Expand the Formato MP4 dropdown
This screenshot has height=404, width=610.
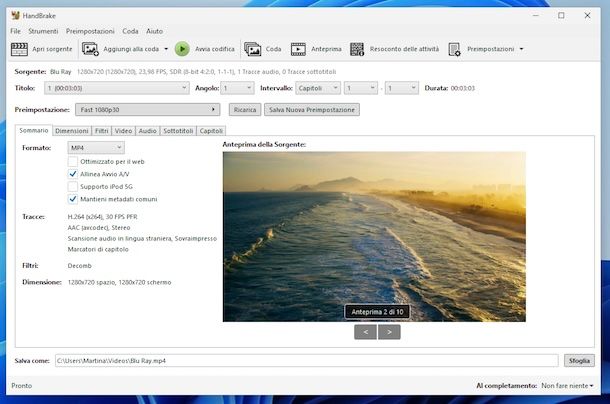tap(96, 147)
